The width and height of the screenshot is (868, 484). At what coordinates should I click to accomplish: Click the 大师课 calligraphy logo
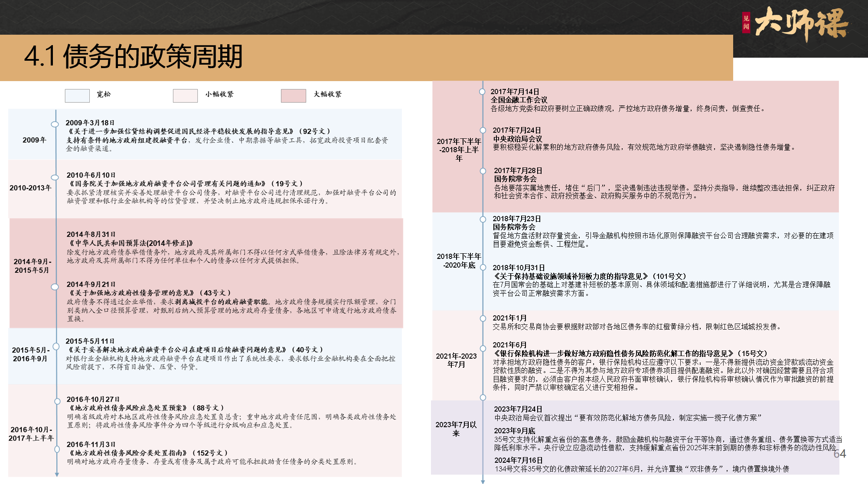pos(801,23)
